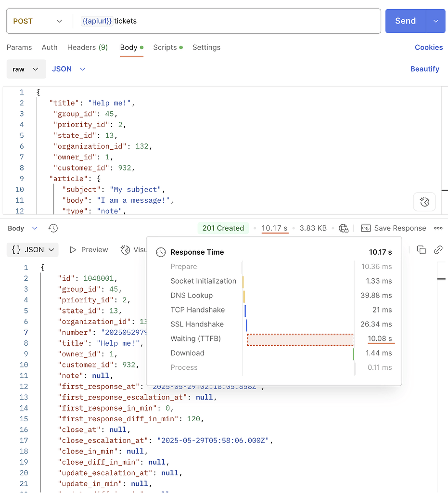This screenshot has width=448, height=493.
Task: Click the Response Time clock icon in overlay
Action: 161,252
